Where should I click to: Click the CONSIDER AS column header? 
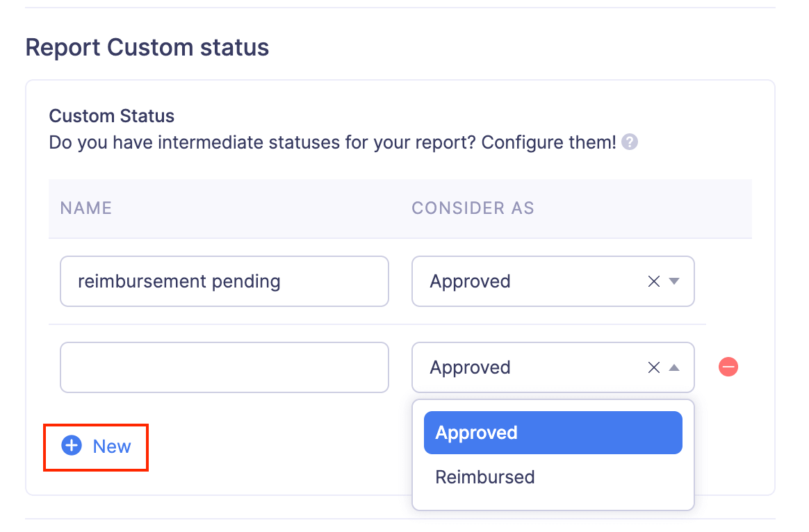tap(473, 208)
